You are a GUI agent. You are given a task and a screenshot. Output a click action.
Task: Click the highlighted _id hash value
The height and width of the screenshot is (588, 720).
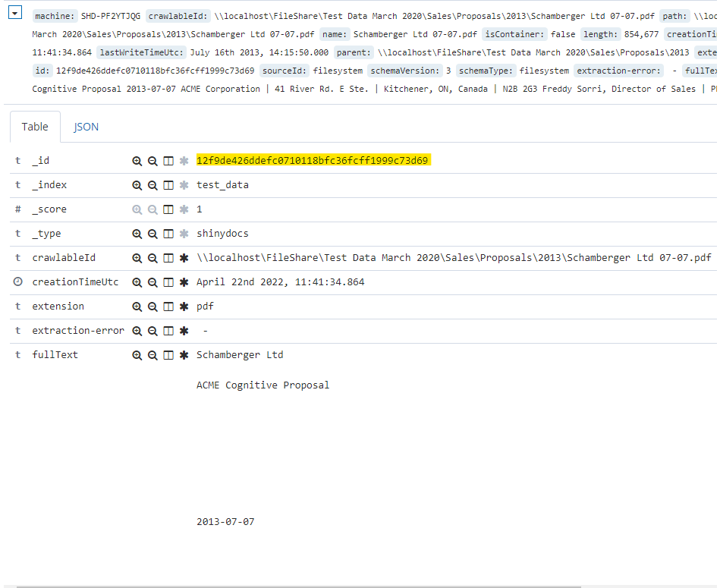tap(313, 161)
